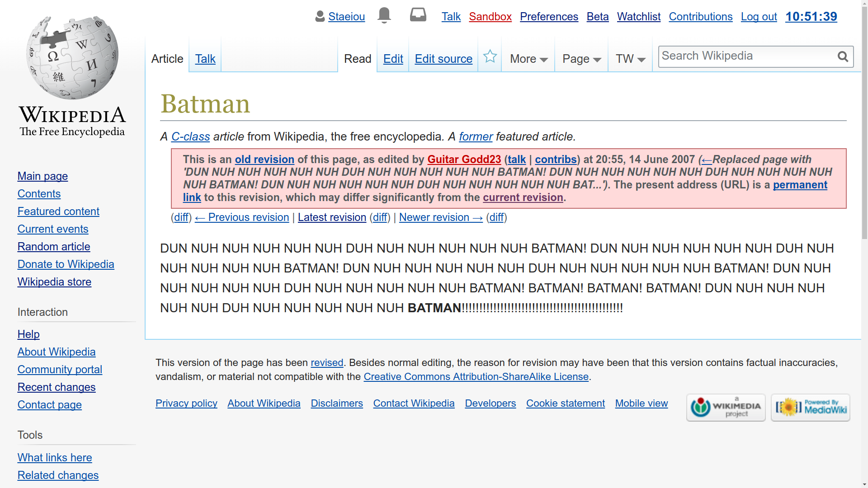This screenshot has width=868, height=488.
Task: Select the Read tab
Action: tap(358, 59)
